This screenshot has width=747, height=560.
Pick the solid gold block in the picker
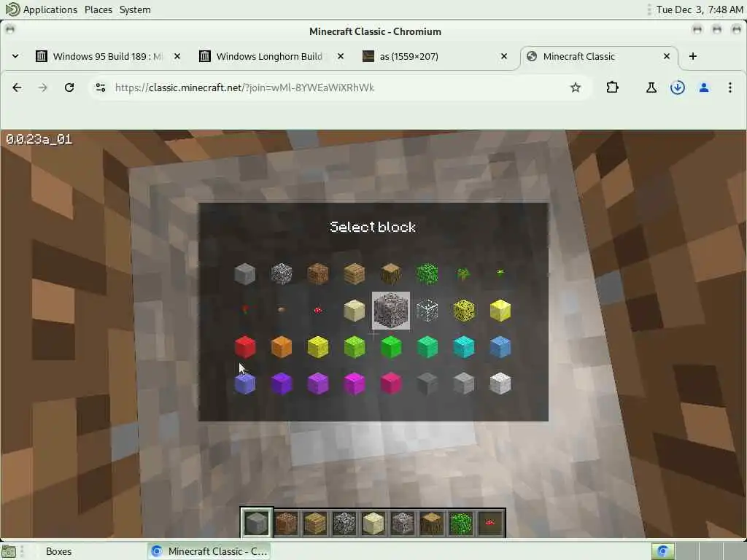500,311
